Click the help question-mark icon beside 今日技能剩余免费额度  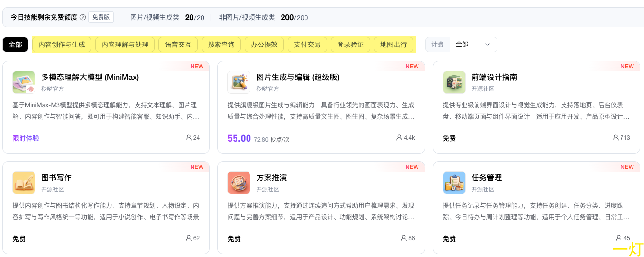(83, 17)
